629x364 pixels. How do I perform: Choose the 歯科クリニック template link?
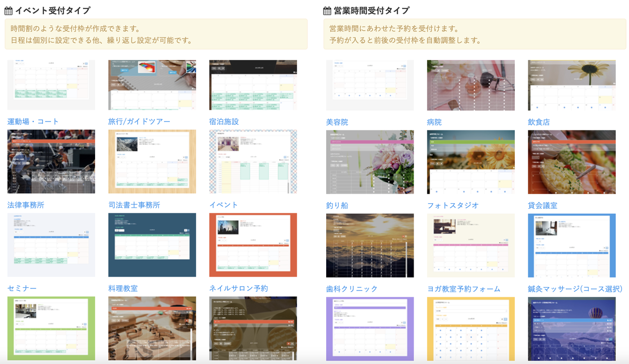click(352, 289)
